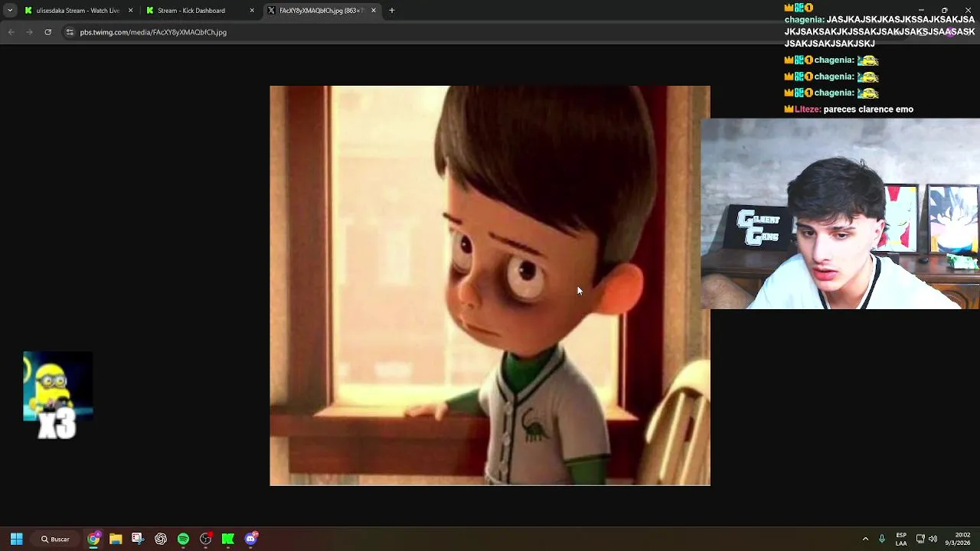Close the browser window
Image resolution: width=980 pixels, height=551 pixels.
click(x=968, y=10)
